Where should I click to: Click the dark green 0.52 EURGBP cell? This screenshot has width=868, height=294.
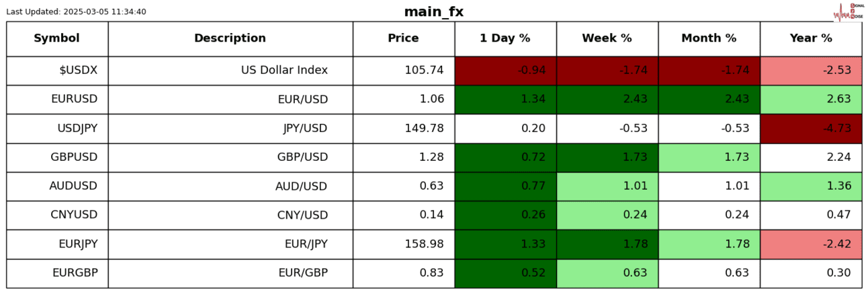tap(505, 272)
